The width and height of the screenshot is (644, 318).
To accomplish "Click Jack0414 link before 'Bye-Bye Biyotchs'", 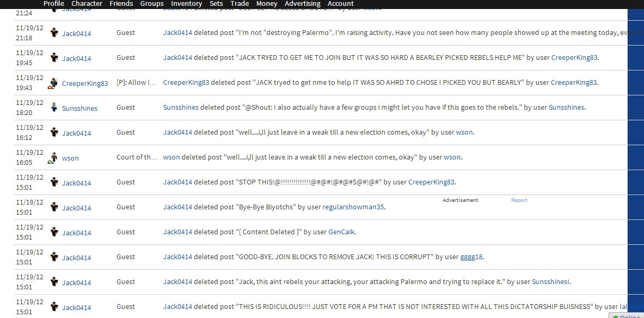I will pos(177,207).
